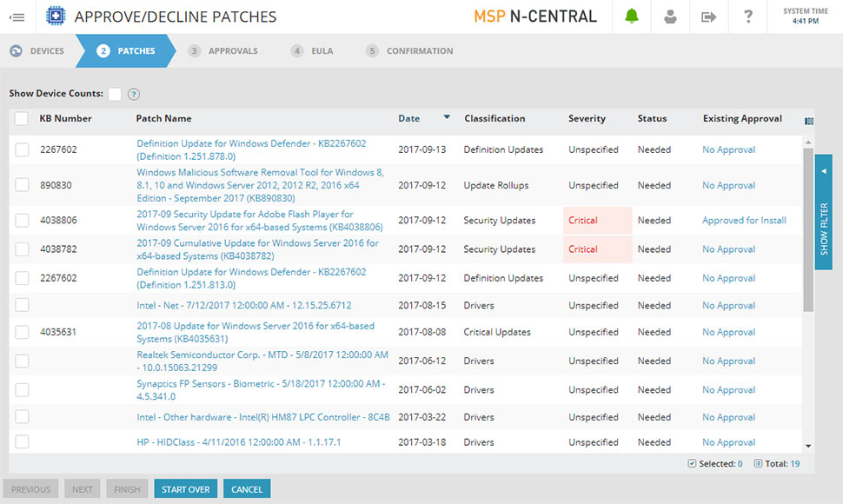The width and height of the screenshot is (843, 504).
Task: Click the Devices step icon
Action: point(17,51)
